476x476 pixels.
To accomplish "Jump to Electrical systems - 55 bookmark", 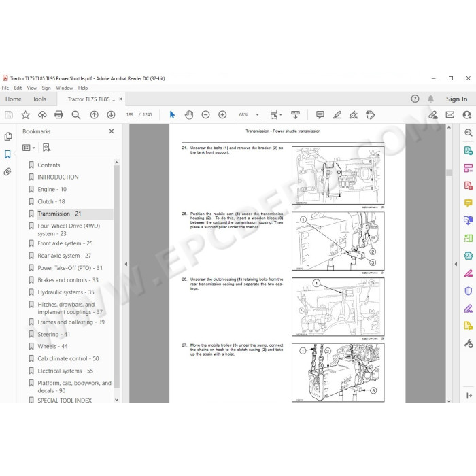I will (65, 371).
